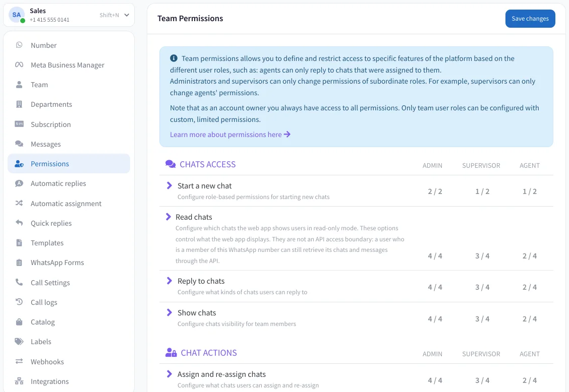Click Admin 4 / 4 count for Read chats
The height and width of the screenshot is (392, 569).
435,255
